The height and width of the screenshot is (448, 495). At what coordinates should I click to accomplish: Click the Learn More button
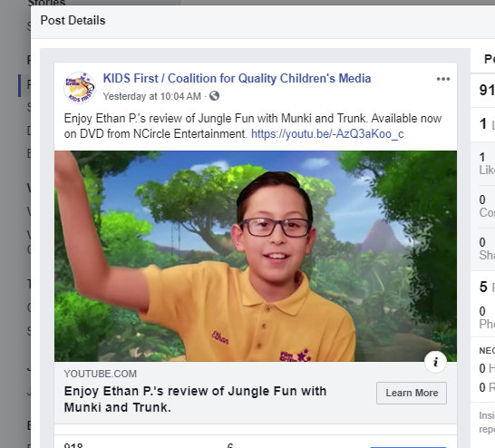point(412,393)
